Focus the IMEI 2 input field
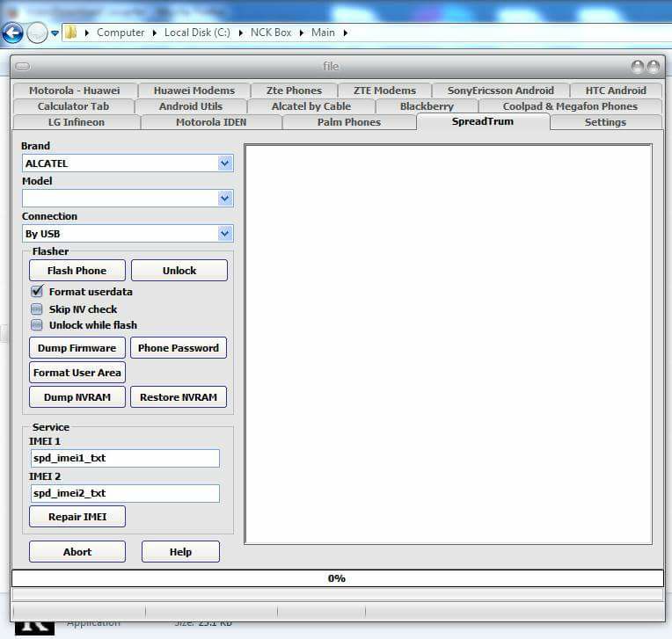The image size is (672, 639). (x=125, y=493)
